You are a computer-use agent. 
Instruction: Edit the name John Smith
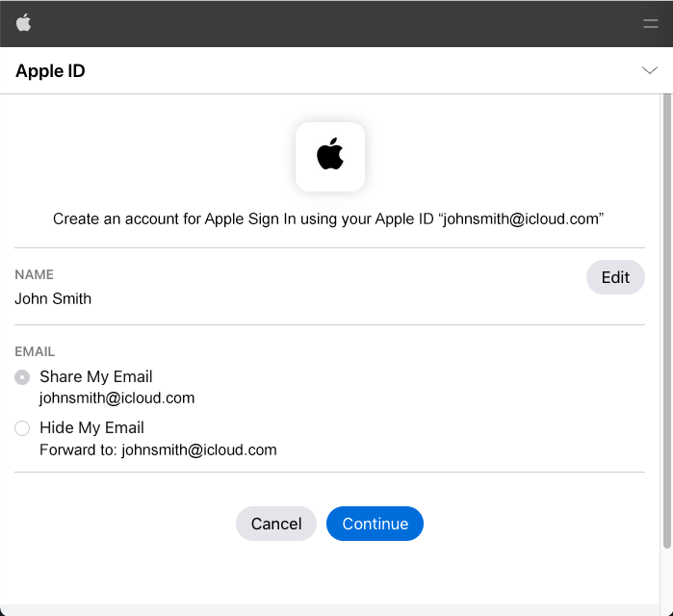[x=615, y=277]
